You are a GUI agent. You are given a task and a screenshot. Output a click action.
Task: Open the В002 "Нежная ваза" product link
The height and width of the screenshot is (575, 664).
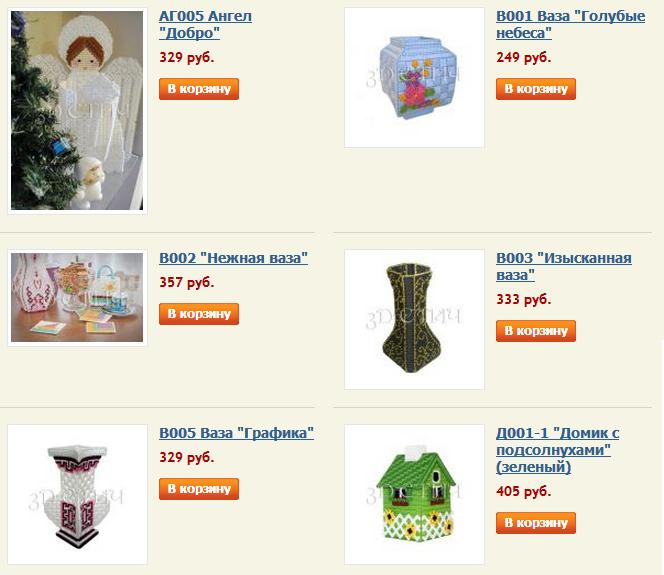233,258
